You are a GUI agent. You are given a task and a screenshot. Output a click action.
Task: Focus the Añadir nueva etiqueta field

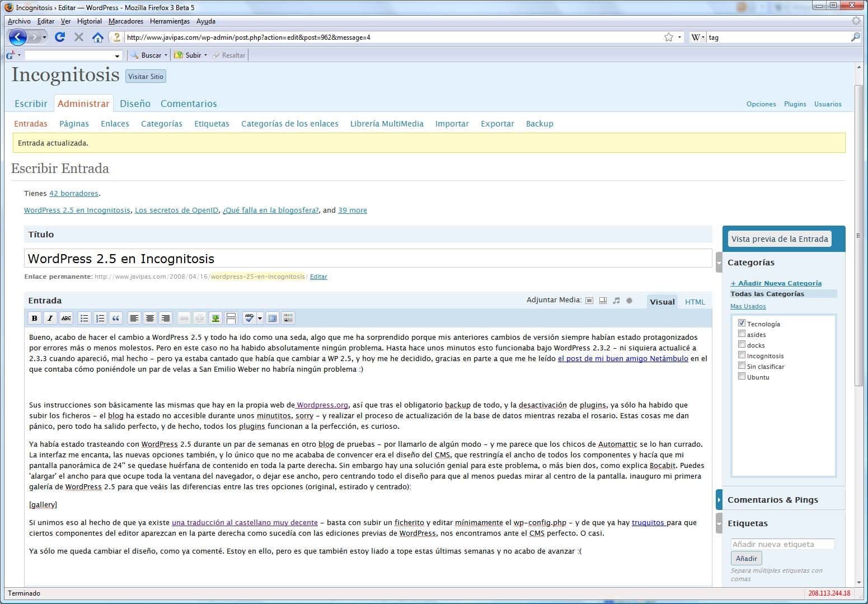[x=782, y=544]
